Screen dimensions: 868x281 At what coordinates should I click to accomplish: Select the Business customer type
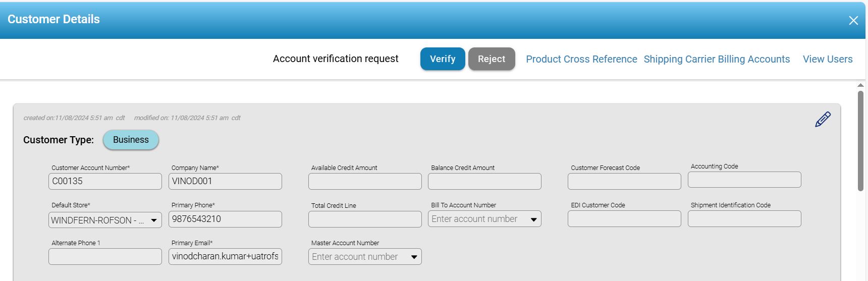click(131, 140)
